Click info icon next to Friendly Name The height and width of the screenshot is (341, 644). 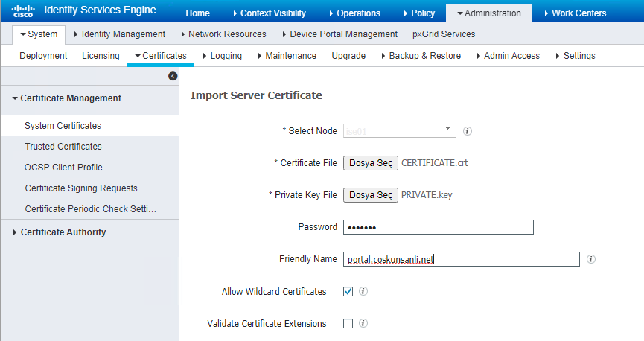(x=591, y=259)
